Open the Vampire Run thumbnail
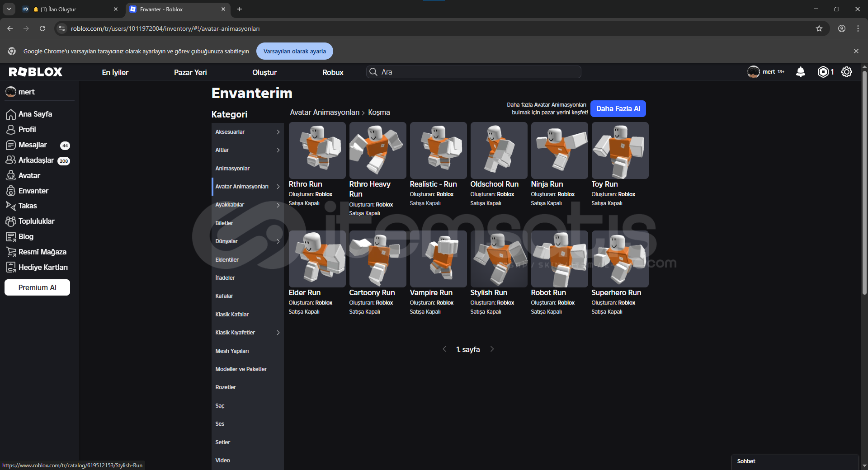This screenshot has height=470, width=868. [438, 259]
